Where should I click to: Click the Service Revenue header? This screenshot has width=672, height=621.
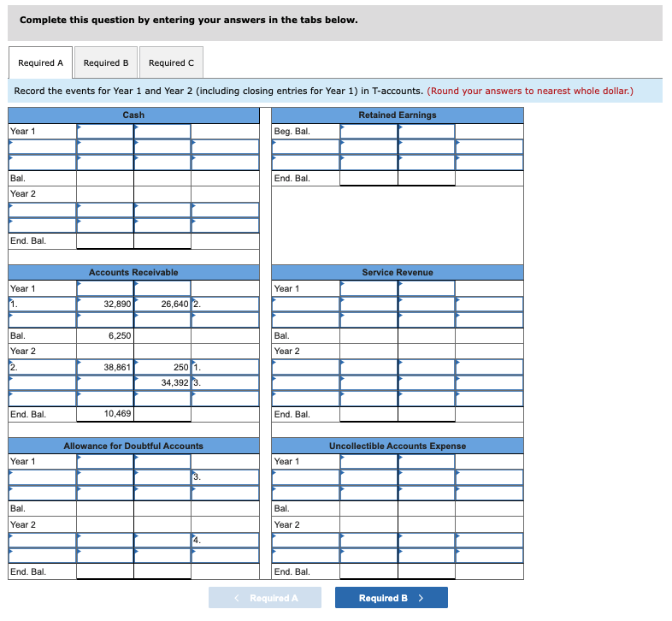tap(398, 272)
